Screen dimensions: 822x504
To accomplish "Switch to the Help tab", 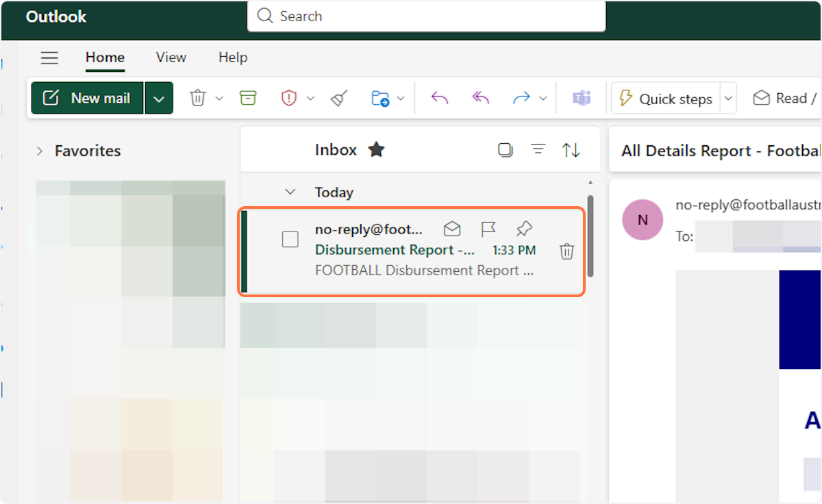I will click(233, 58).
